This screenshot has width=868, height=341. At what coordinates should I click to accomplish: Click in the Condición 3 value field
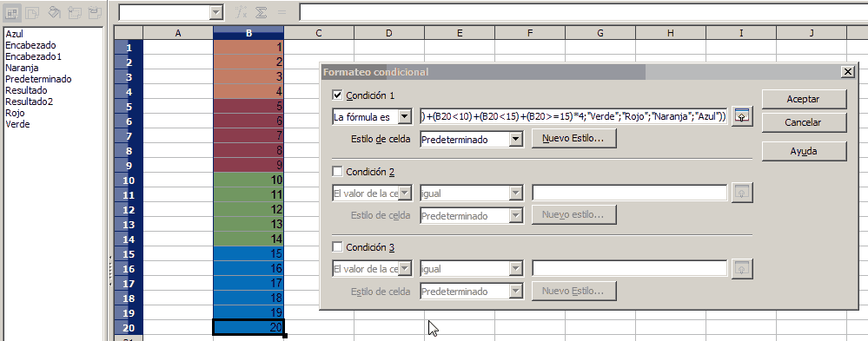630,268
